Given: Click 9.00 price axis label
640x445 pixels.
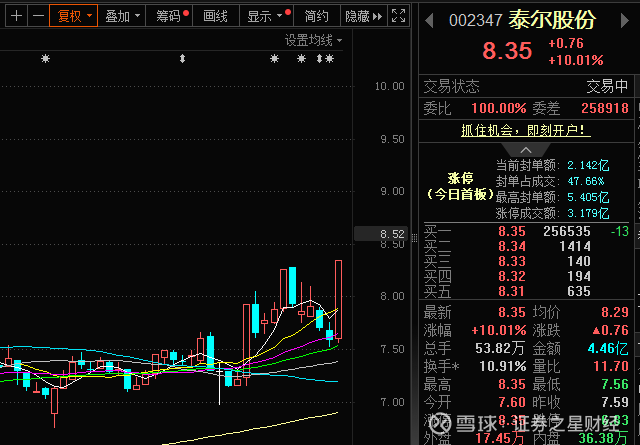Looking at the screenshot, I should tap(393, 191).
